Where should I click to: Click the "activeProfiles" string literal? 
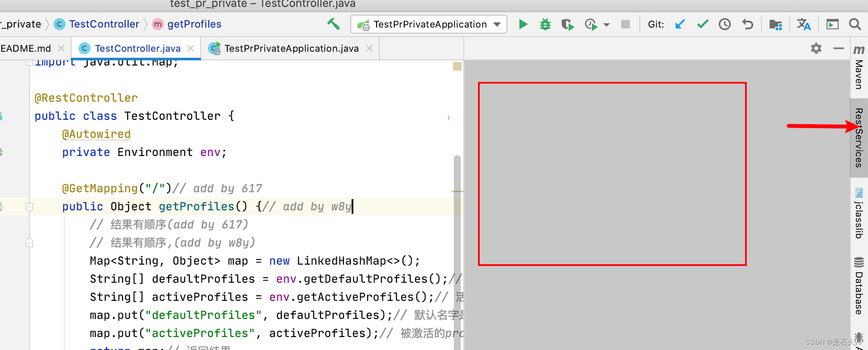coord(200,333)
